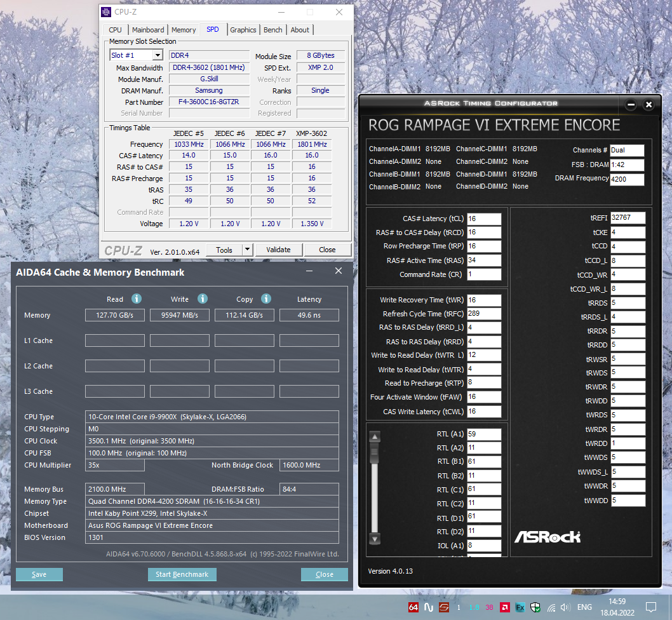
Task: Click the Memory Read result 127.70 GB/s
Action: point(115,315)
